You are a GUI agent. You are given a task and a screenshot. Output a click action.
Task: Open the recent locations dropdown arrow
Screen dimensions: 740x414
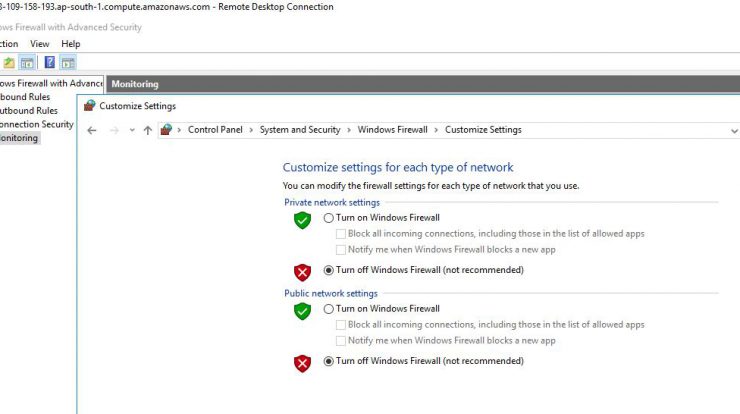tap(132, 130)
